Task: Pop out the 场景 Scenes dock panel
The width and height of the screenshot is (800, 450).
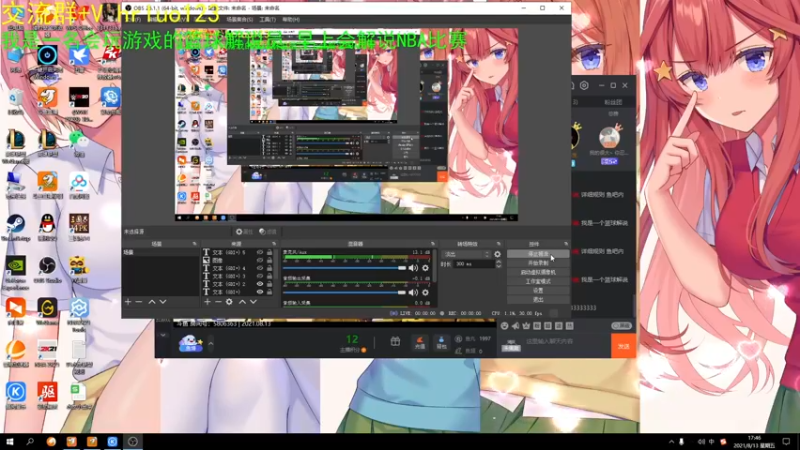Action: (x=194, y=244)
